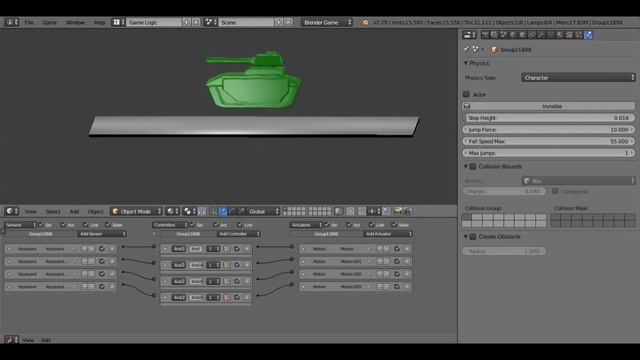This screenshot has width=640, height=360.
Task: Collapse the Physics panel
Action: pos(466,63)
